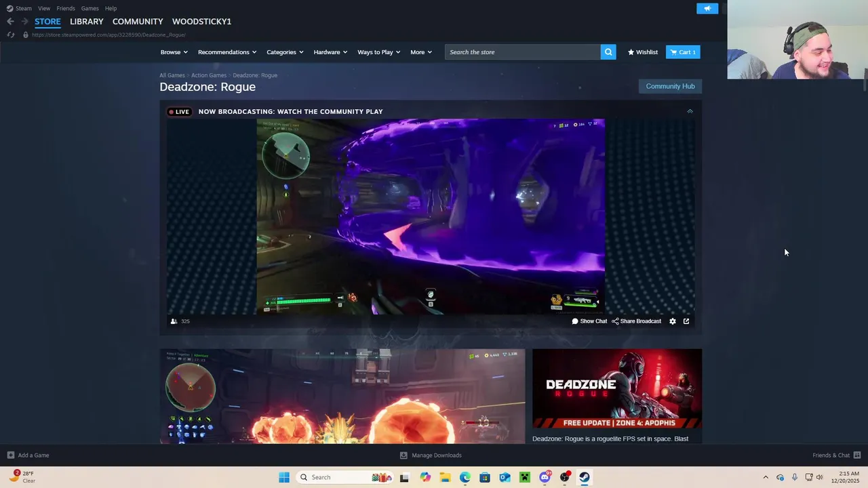The width and height of the screenshot is (868, 488).
Task: Open the Community Hub
Action: 670,86
